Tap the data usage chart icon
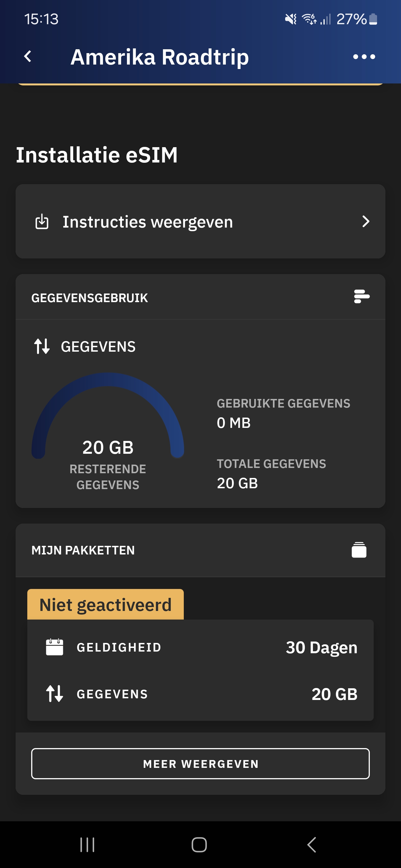Screen dimensions: 401x868 coord(361,297)
